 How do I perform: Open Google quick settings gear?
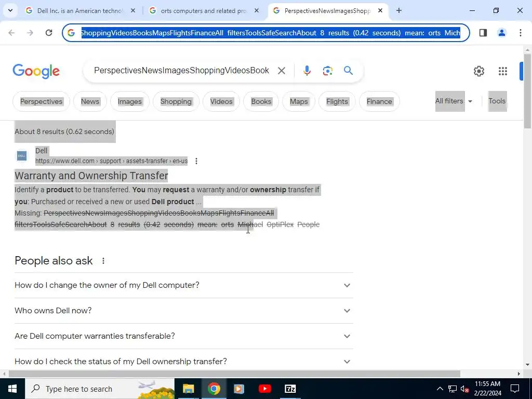478,71
